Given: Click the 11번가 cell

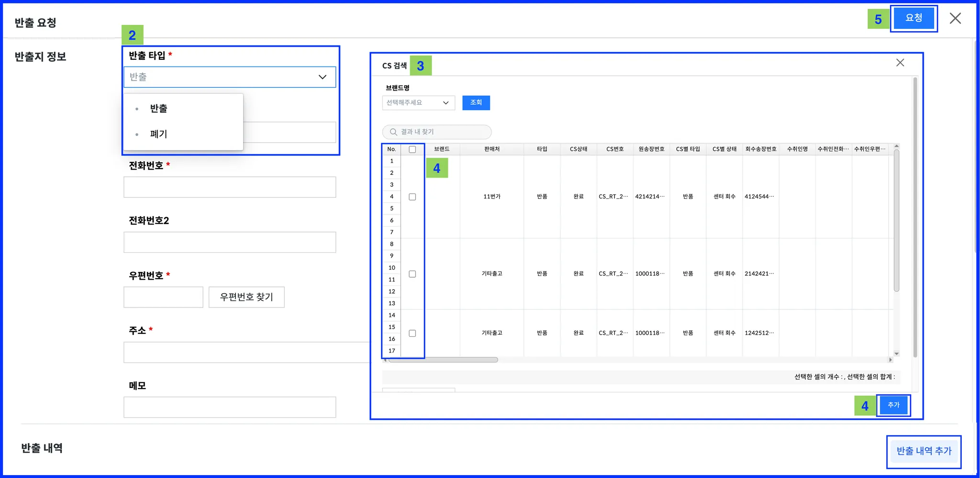Looking at the screenshot, I should [492, 197].
